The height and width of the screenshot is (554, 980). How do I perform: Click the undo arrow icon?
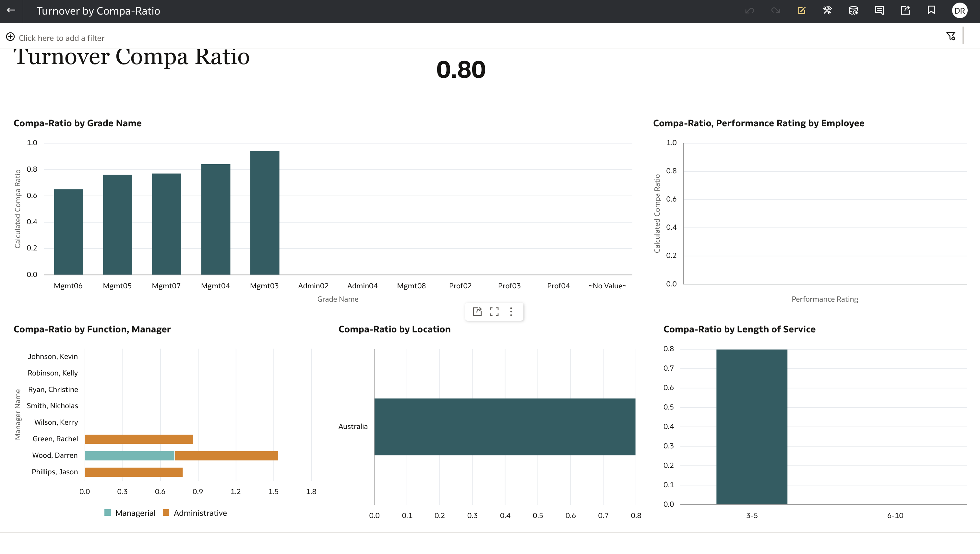[749, 11]
